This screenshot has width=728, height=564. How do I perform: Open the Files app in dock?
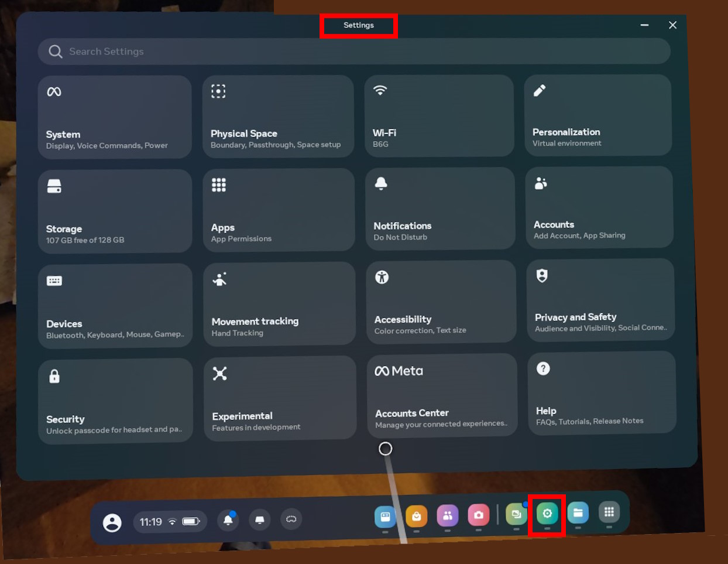[578, 513]
